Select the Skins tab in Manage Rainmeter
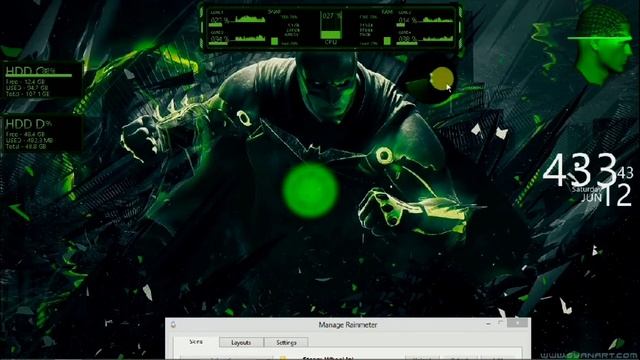 tap(196, 342)
